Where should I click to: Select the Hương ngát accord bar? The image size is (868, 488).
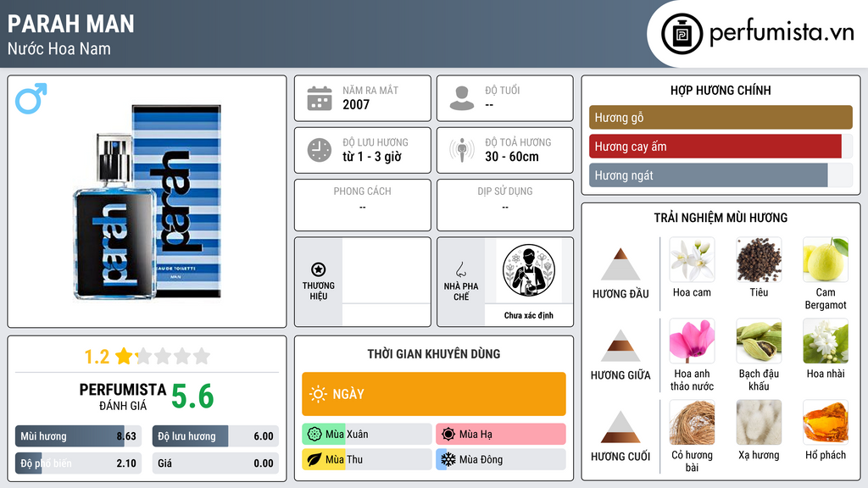pyautogui.click(x=721, y=175)
